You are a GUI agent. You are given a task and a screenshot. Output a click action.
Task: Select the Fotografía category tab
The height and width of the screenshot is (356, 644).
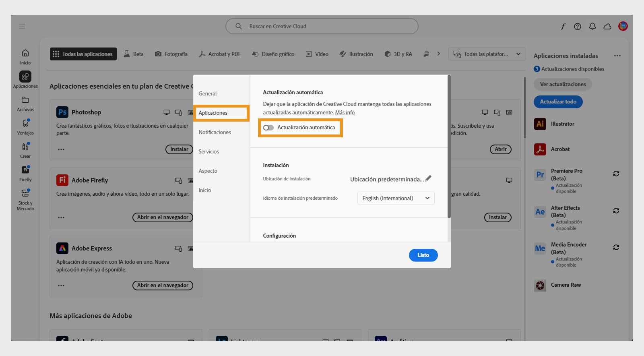tap(171, 54)
